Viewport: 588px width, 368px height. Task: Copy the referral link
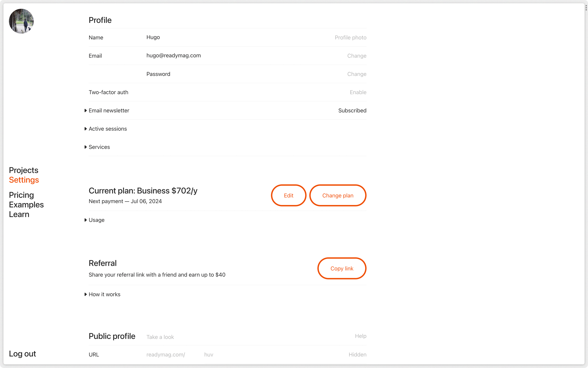[x=341, y=269]
